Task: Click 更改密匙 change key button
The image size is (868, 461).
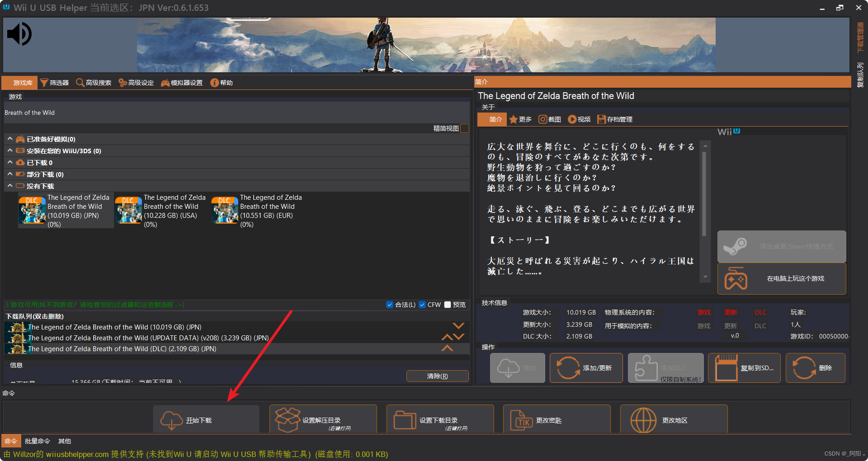Action: pos(557,420)
